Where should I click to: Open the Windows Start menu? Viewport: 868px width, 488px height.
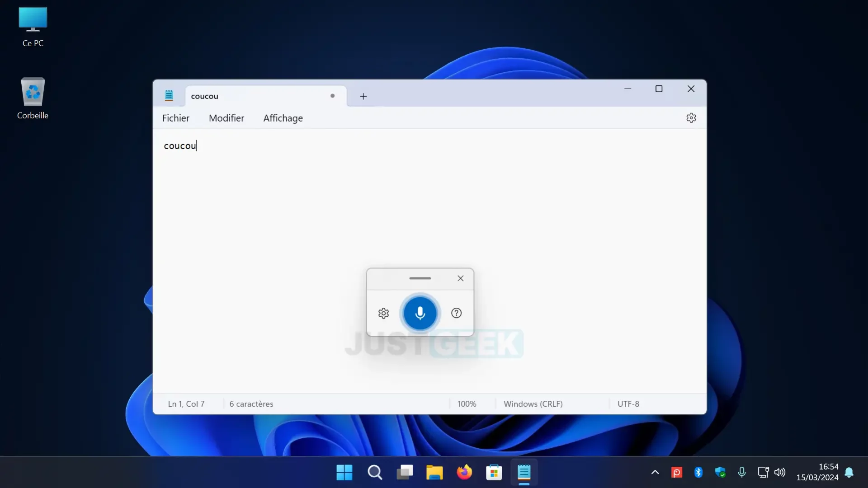coord(344,473)
